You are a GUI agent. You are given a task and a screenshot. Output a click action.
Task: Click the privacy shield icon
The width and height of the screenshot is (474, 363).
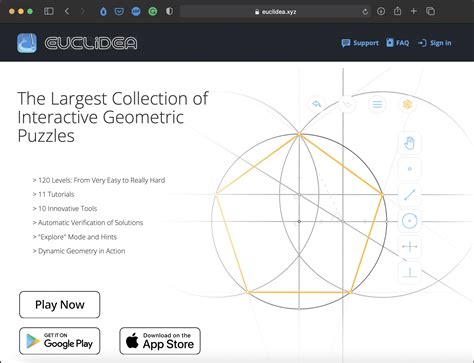coord(169,11)
